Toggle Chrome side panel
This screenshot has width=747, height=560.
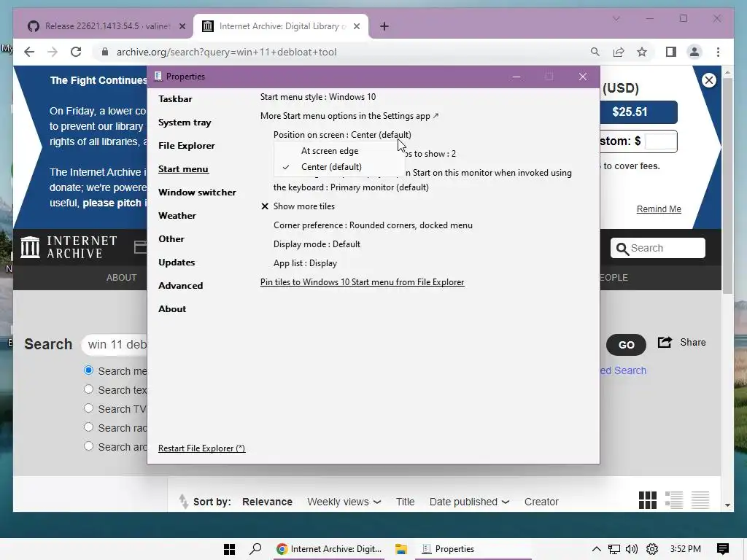tap(671, 52)
